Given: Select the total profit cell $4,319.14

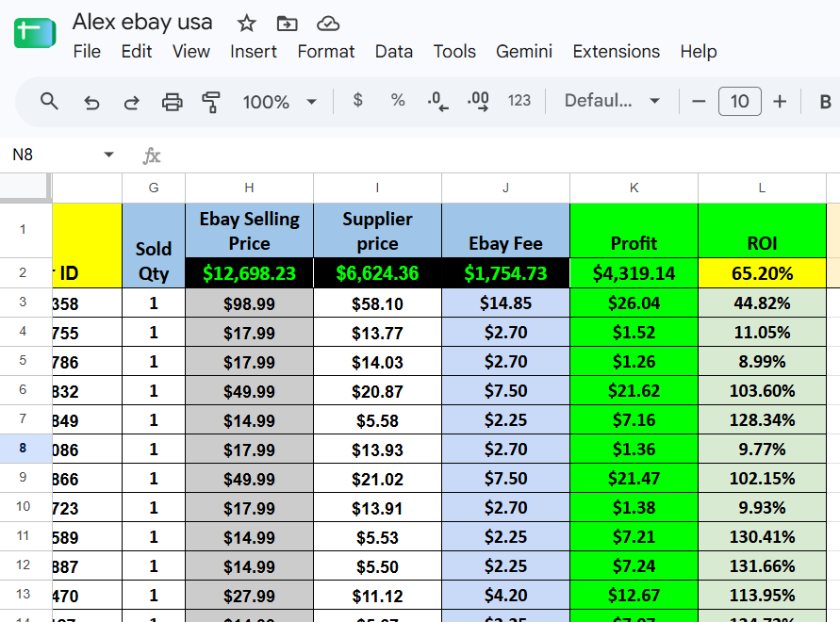Looking at the screenshot, I should (634, 273).
